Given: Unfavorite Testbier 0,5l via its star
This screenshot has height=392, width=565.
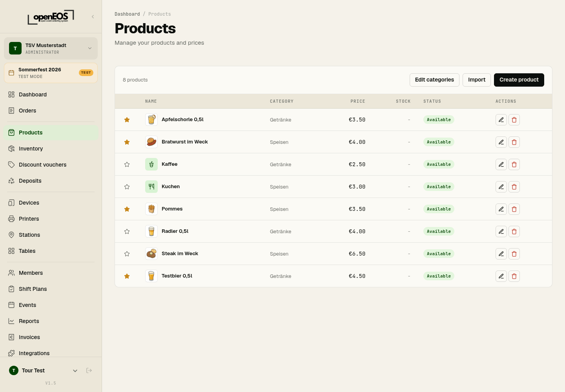Looking at the screenshot, I should click(127, 276).
